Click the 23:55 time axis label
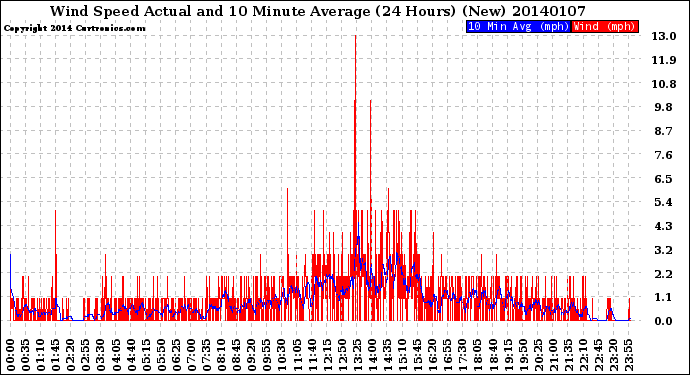 pos(629,355)
